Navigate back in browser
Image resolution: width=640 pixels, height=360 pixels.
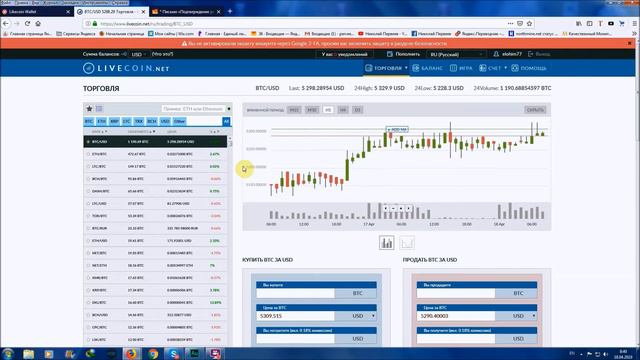tap(6, 24)
